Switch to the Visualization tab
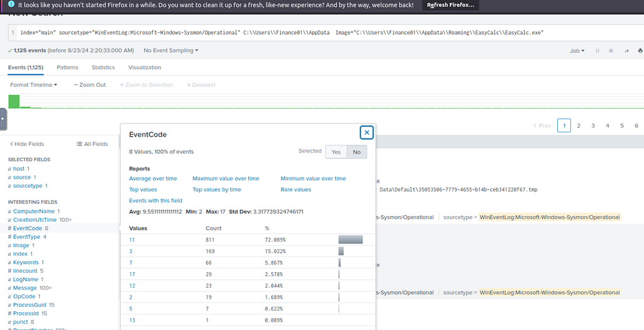644x330 pixels. 145,67
